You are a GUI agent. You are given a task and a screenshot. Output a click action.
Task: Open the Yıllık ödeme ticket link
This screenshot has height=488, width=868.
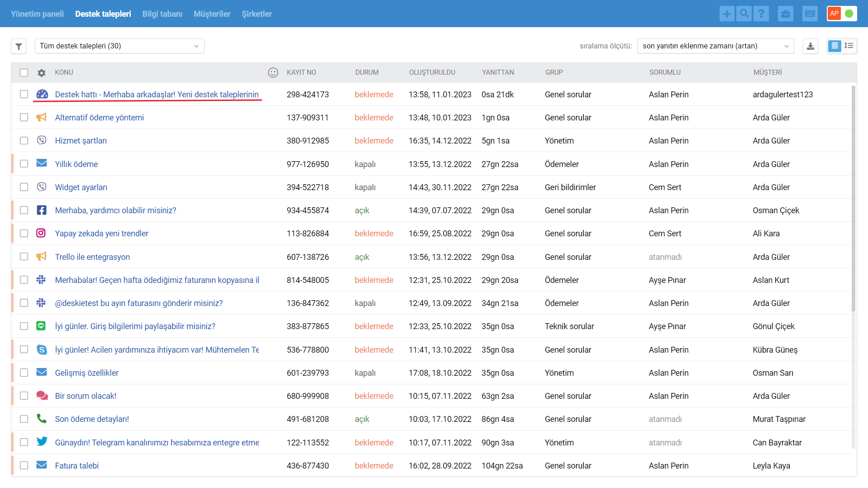pyautogui.click(x=76, y=164)
